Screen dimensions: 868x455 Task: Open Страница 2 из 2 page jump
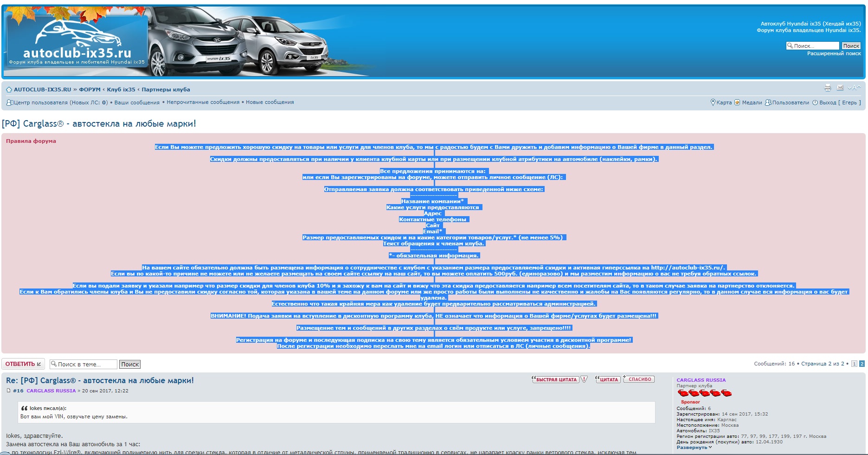(823, 364)
